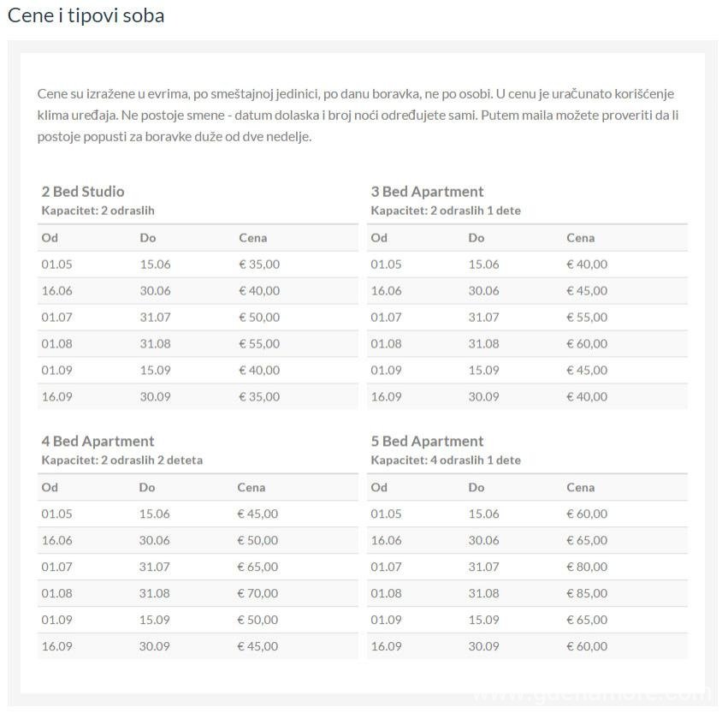
Task: Select the € 55,00 price in 2 Bed Studio
Action: (258, 343)
